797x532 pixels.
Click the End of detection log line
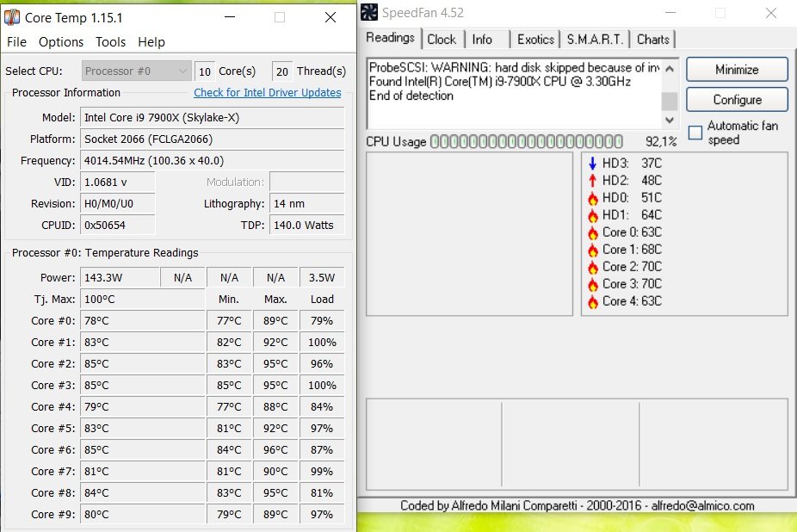411,96
